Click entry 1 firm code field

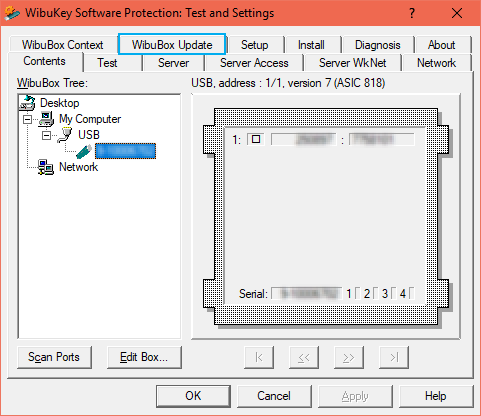[x=303, y=139]
